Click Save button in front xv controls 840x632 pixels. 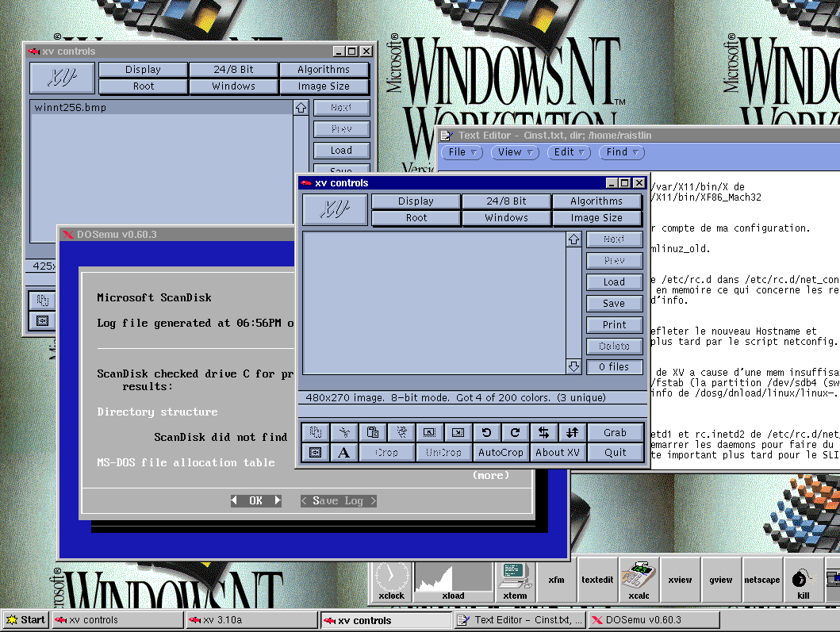pyautogui.click(x=614, y=304)
